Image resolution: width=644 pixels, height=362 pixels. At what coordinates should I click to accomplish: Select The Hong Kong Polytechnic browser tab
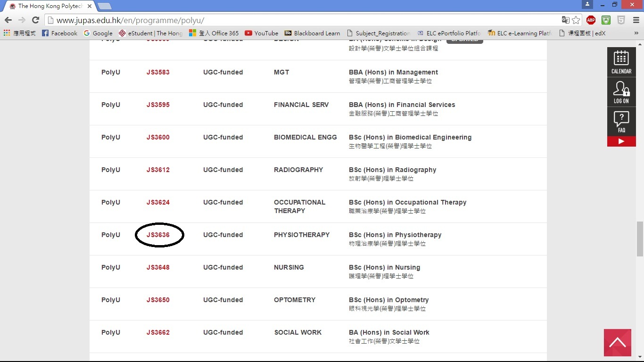click(x=50, y=6)
